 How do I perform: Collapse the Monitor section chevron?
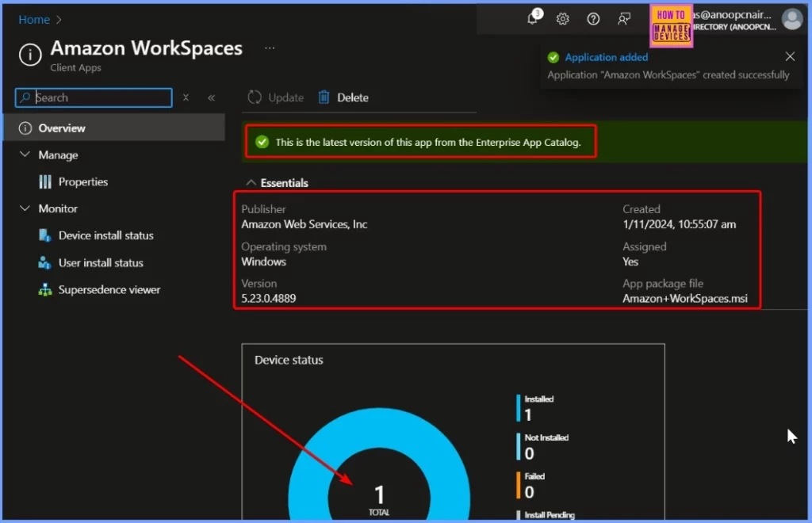(x=25, y=208)
